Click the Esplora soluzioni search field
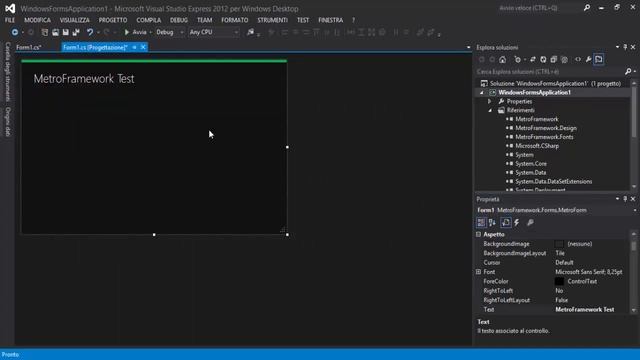This screenshot has width=640, height=360. point(551,72)
